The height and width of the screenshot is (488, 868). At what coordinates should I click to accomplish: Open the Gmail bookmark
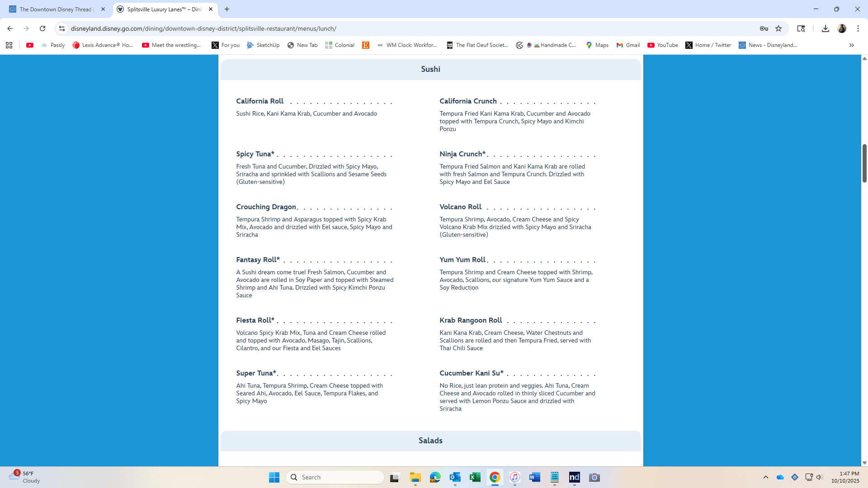coord(628,45)
